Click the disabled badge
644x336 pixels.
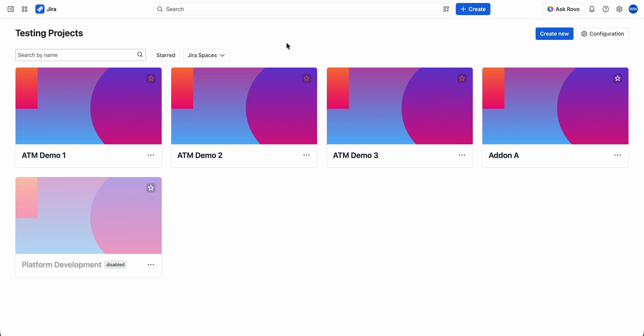(115, 265)
